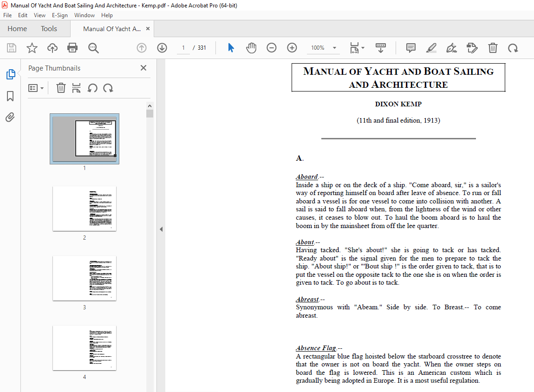The image size is (534, 392).
Task: Select the Highlight text tool
Action: point(431,48)
